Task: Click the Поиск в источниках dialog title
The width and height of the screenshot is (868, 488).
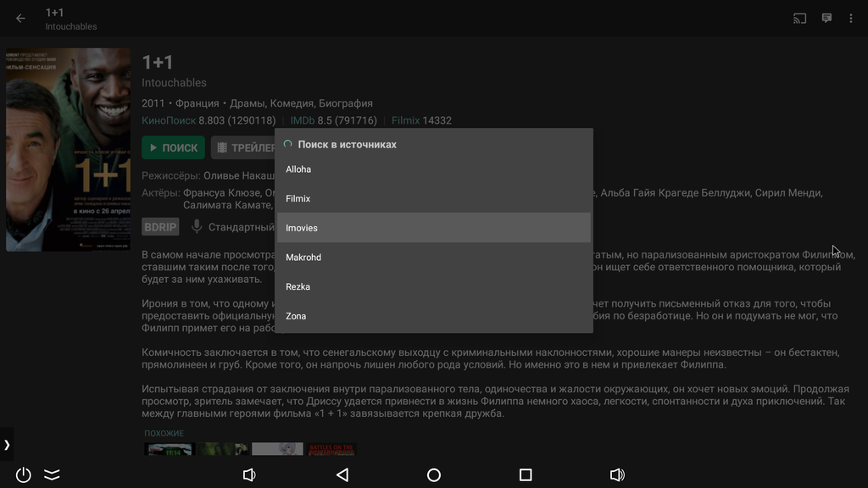Action: [x=347, y=144]
